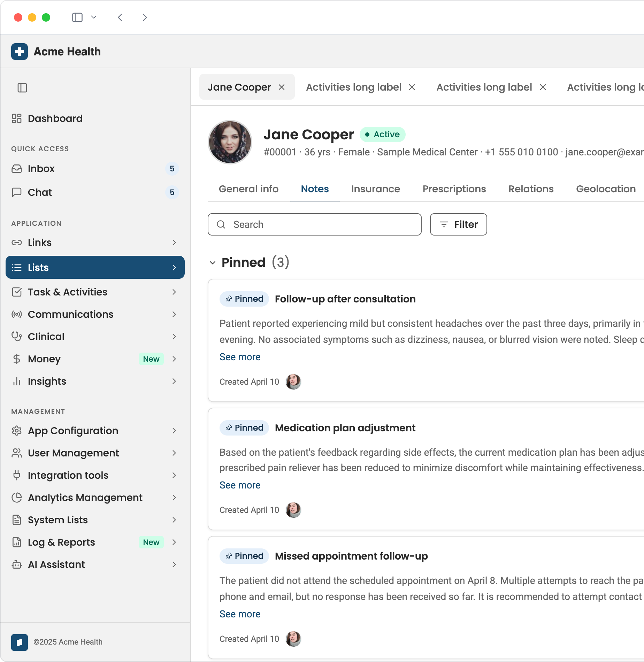Expand the Lists menu chevron
644x662 pixels.
coord(174,268)
